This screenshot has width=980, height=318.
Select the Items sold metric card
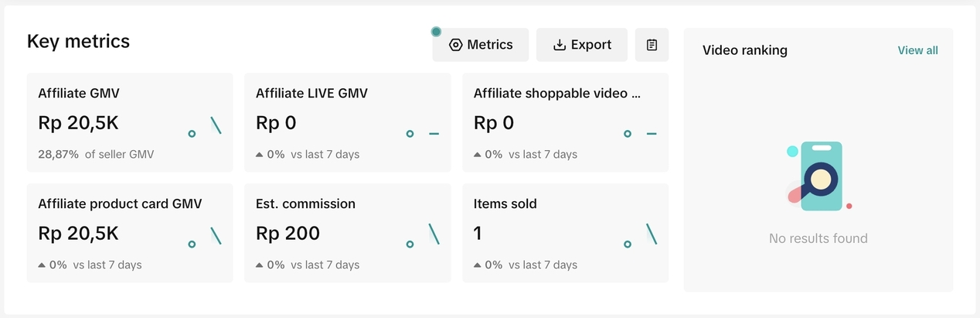pos(565,233)
